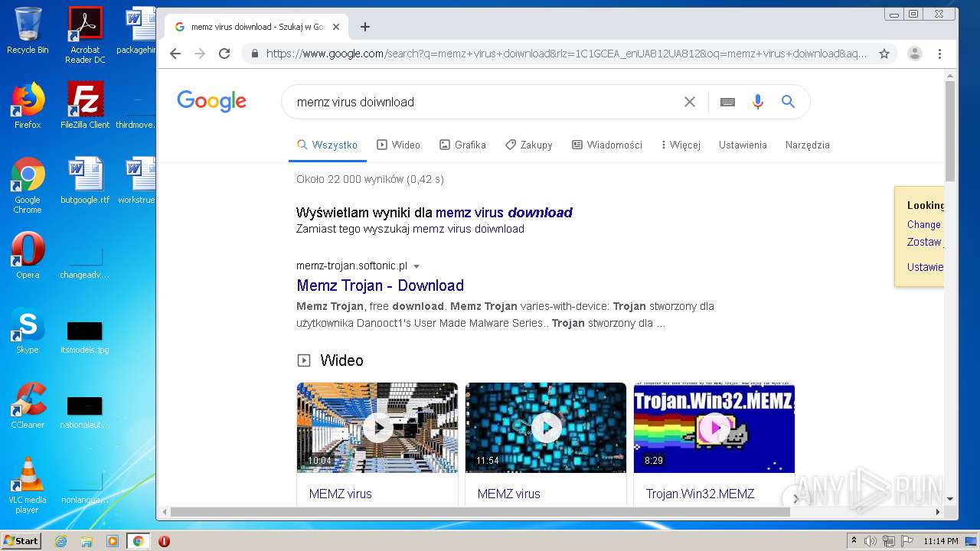Clear the search box text
This screenshot has height=551, width=980.
[690, 102]
